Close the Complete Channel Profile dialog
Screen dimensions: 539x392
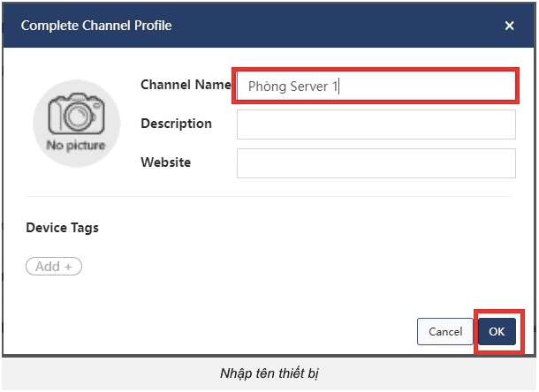509,26
